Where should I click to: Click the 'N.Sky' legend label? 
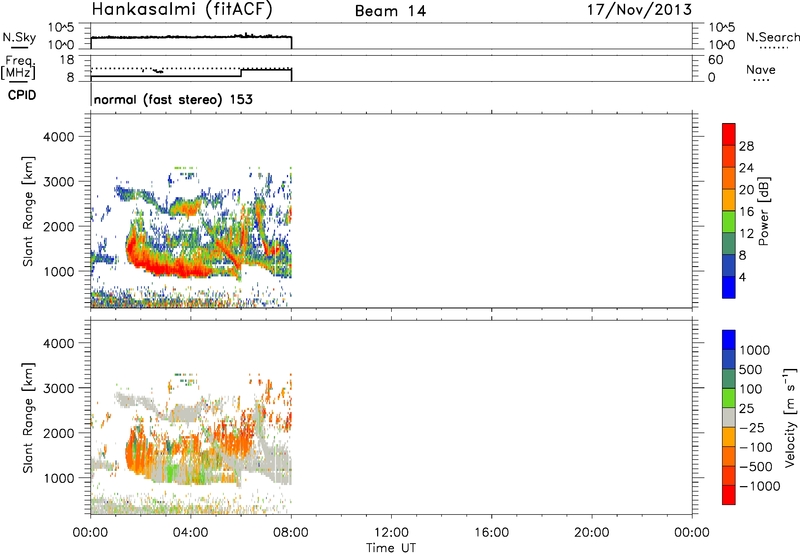pyautogui.click(x=19, y=38)
